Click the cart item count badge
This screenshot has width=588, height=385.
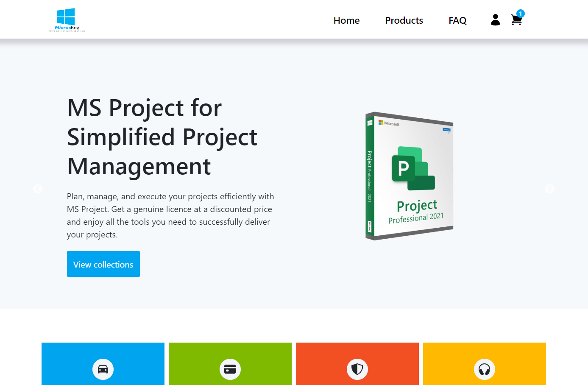[521, 14]
